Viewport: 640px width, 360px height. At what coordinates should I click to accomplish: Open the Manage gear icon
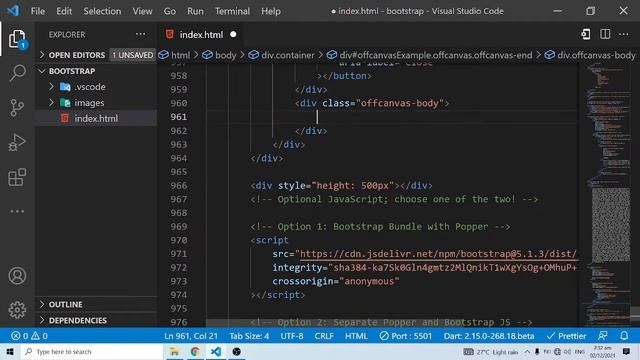click(17, 310)
